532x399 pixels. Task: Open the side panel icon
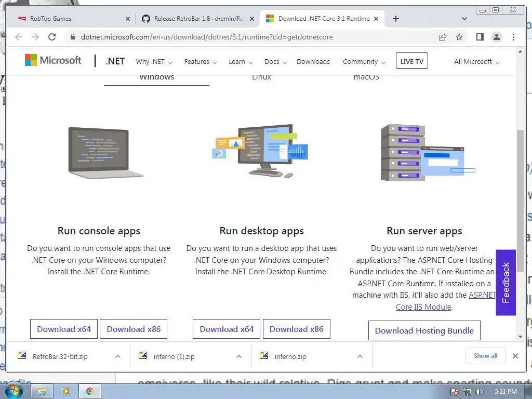point(480,37)
